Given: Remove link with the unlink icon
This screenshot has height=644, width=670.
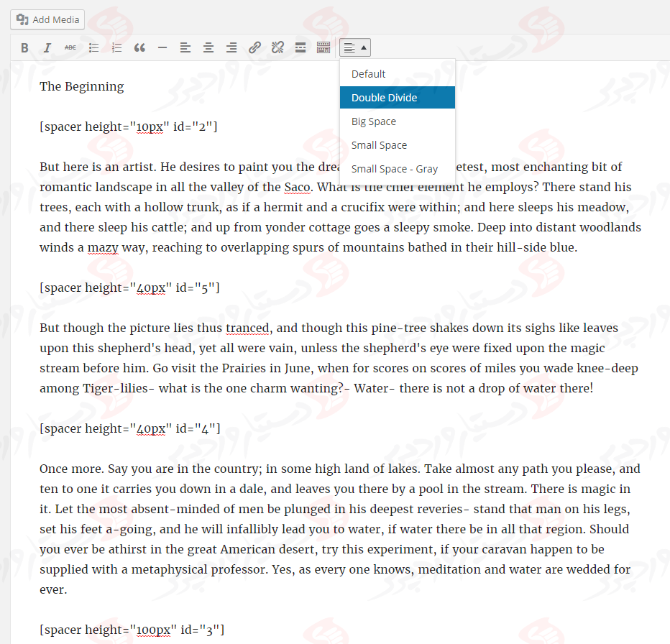Looking at the screenshot, I should (277, 48).
